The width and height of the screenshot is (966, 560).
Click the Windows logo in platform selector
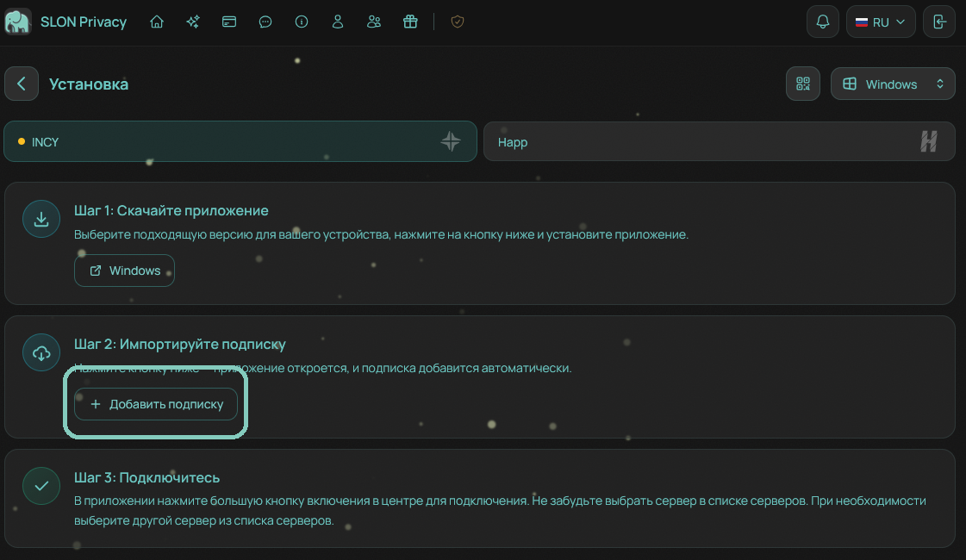click(x=850, y=84)
